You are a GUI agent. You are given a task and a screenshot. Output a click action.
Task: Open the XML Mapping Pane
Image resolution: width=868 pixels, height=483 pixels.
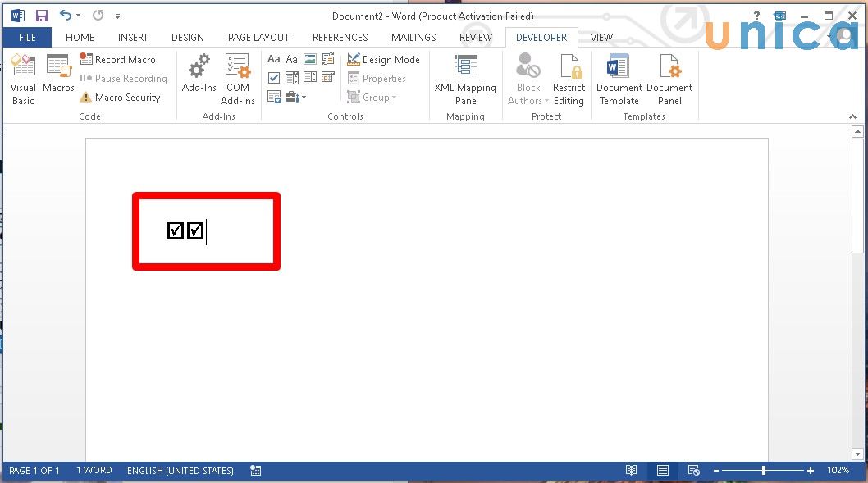[465, 80]
